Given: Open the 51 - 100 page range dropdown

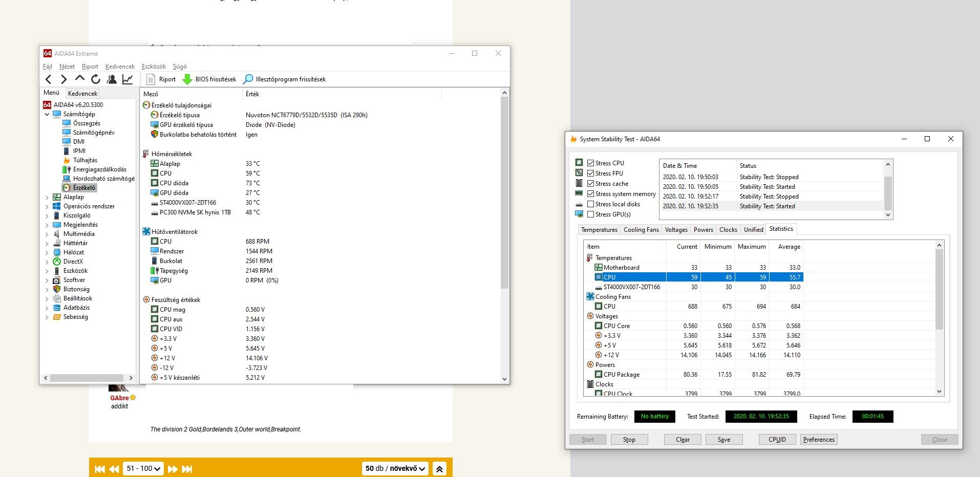Looking at the screenshot, I should 143,468.
